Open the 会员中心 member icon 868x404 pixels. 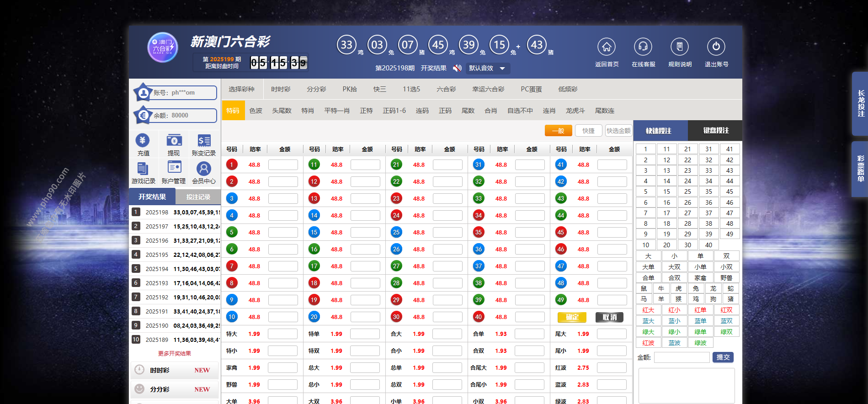(204, 169)
